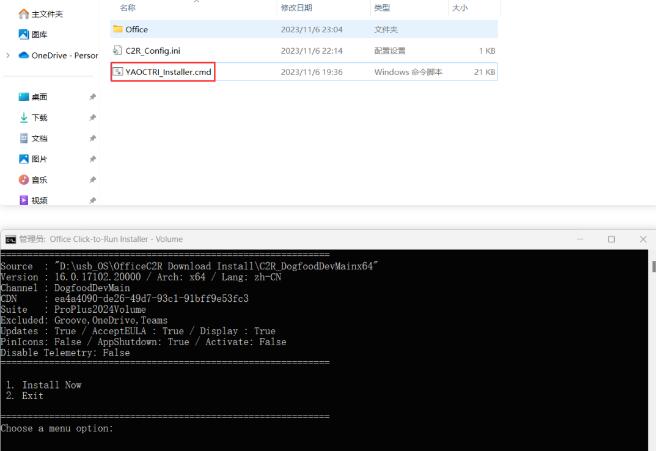
Task: Click the Windows 命令脚本 type cell
Action: tap(408, 72)
